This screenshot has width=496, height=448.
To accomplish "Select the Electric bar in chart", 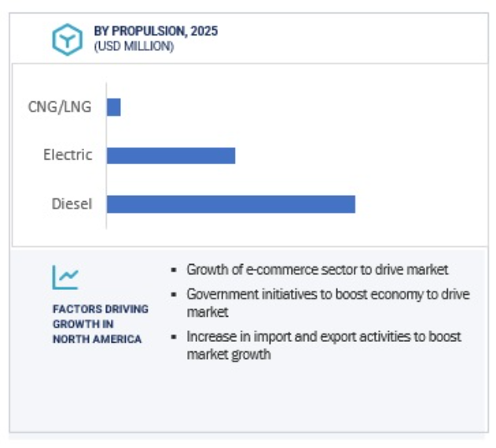I will pos(171,156).
